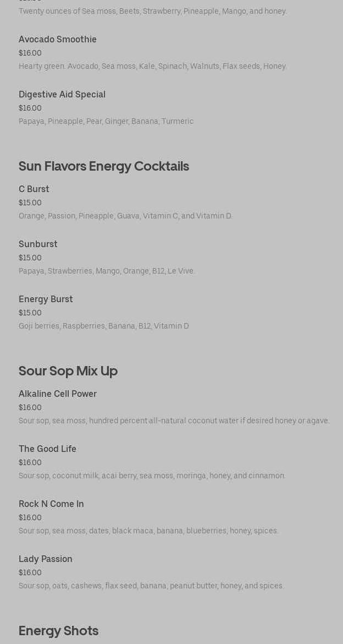Click the $16.00 price under Rock N Come In

[x=30, y=517]
